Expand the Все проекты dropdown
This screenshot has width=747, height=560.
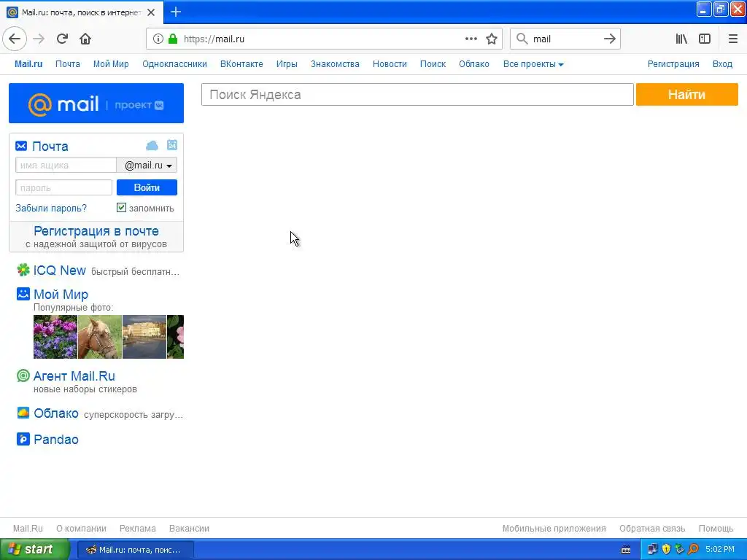533,64
